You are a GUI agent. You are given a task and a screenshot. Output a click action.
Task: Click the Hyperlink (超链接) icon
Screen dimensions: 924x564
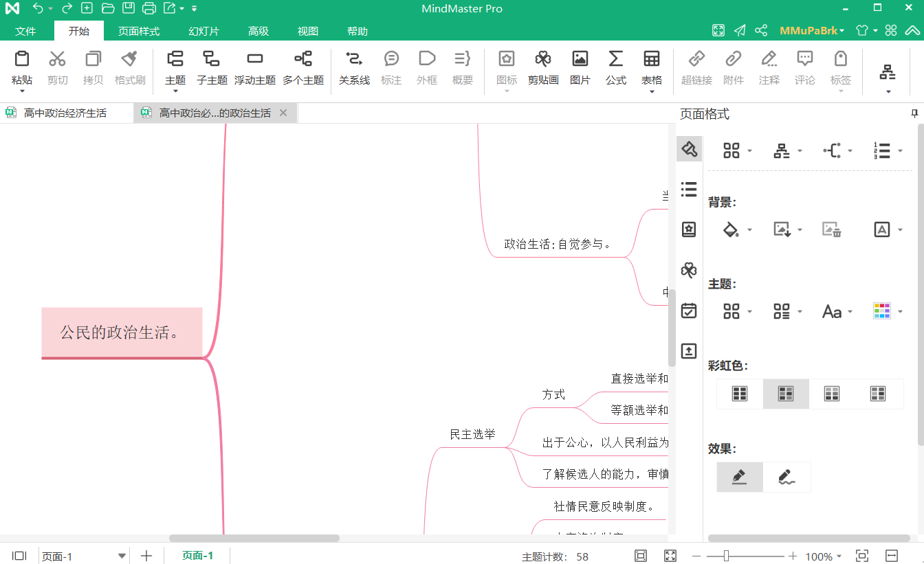[696, 59]
